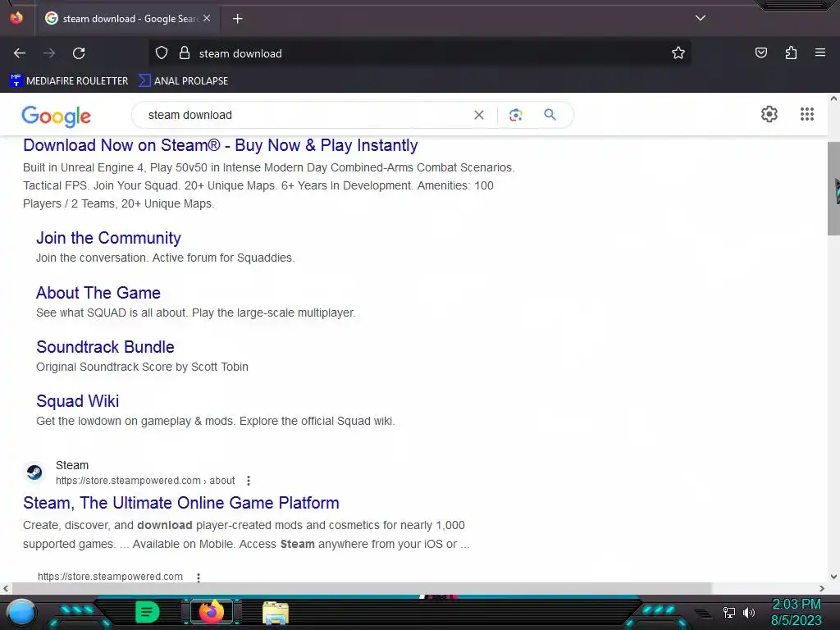Image resolution: width=840 pixels, height=630 pixels.
Task: Clear the Google search box text
Action: click(x=479, y=115)
